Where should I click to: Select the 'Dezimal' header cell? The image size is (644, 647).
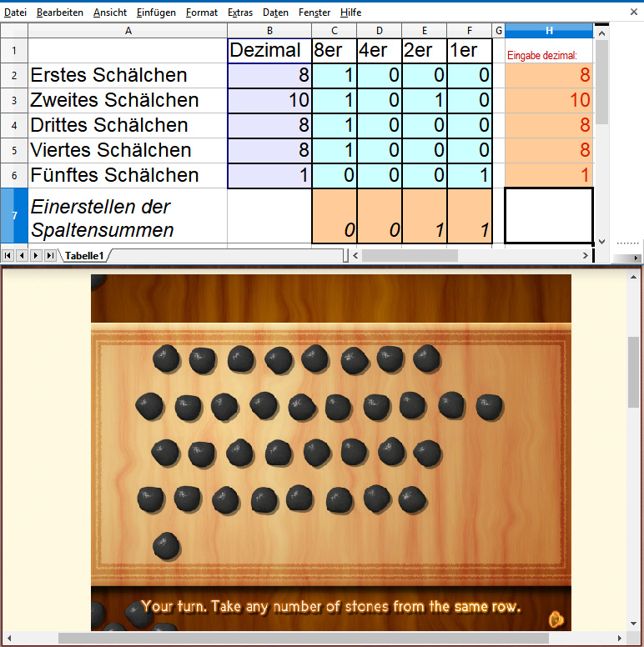269,50
